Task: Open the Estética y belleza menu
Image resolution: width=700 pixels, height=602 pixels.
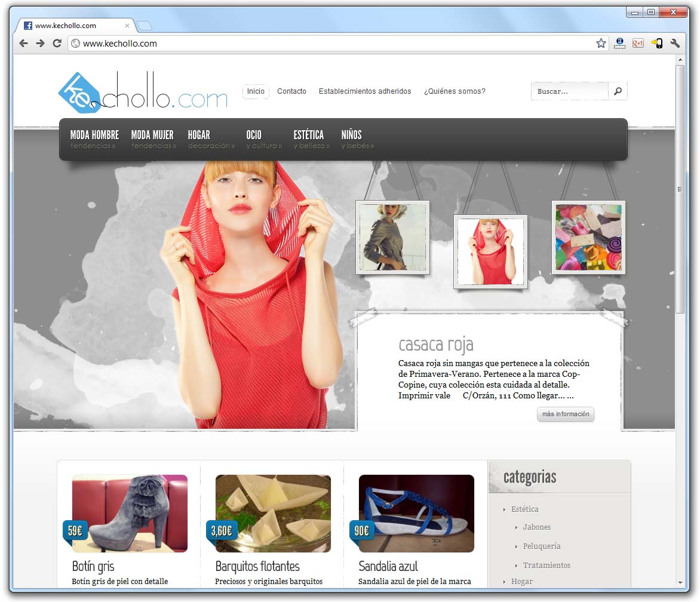Action: [x=312, y=139]
